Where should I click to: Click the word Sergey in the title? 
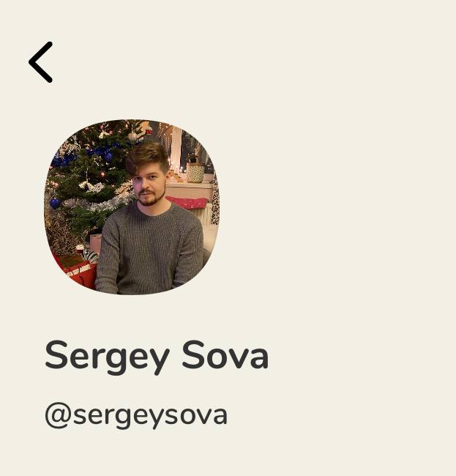[107, 357]
